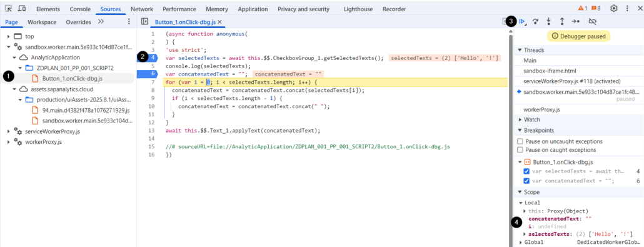This screenshot has width=644, height=247.
Task: Click the sandbox.worker.main gear icon in navigator
Action: (18, 47)
